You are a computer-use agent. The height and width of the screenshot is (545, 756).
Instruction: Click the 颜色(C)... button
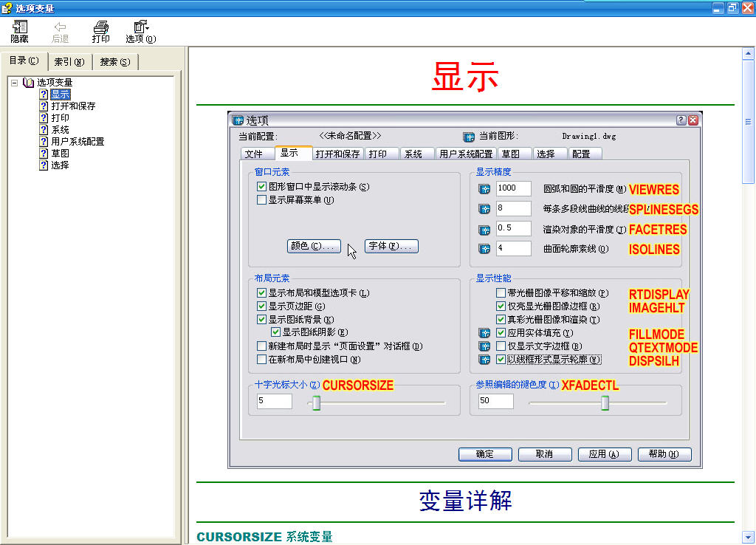314,246
